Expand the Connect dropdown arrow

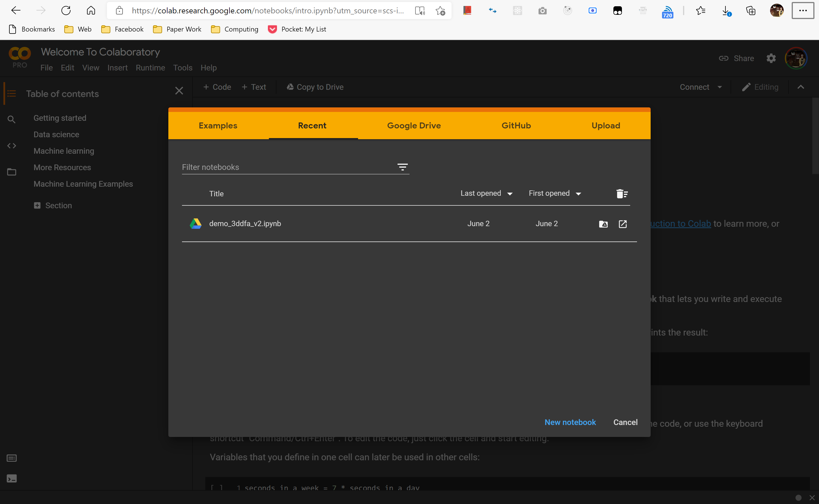tap(719, 87)
